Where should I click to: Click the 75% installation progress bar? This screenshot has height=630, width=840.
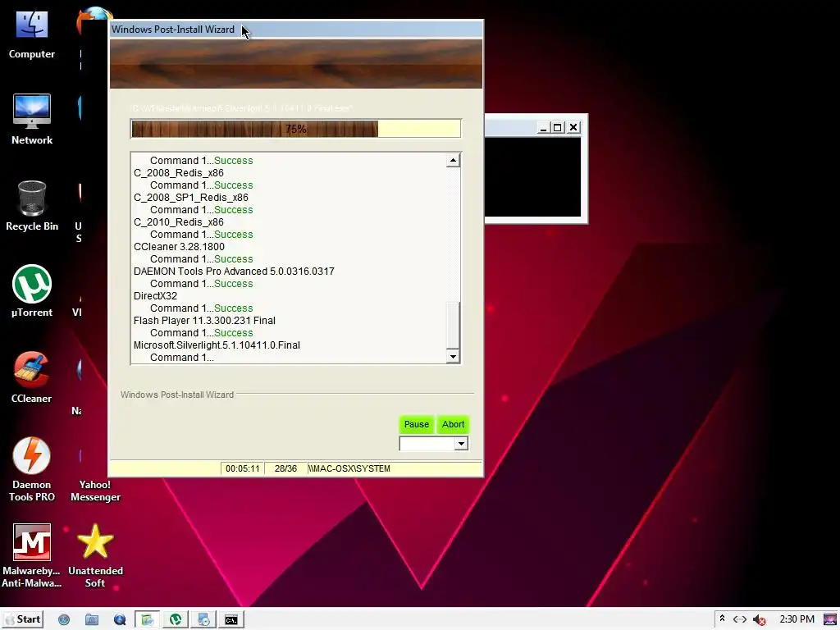pos(295,129)
